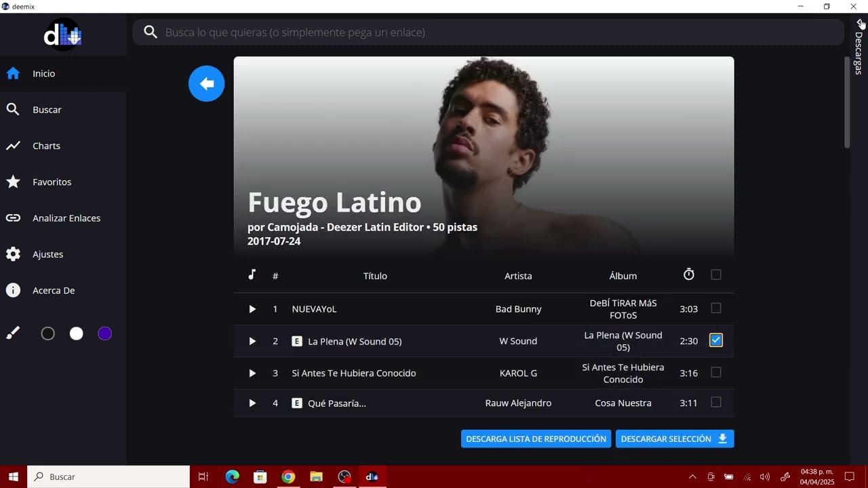Select the white theme color circle
The height and width of the screenshot is (488, 868).
[x=76, y=333]
